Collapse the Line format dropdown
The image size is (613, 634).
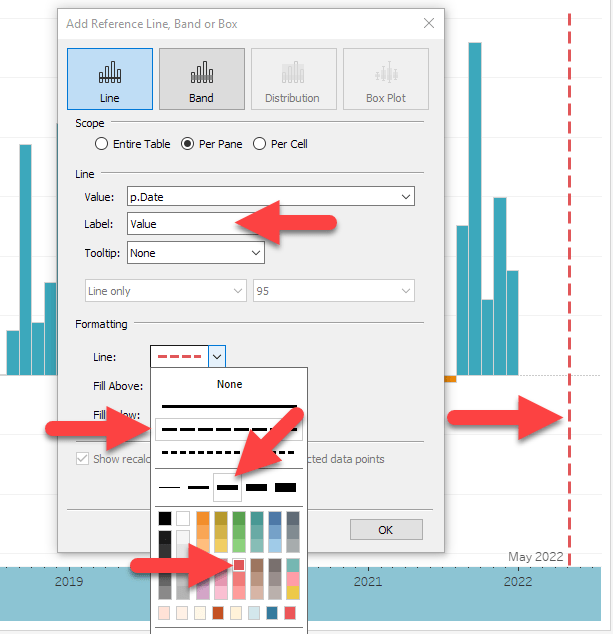click(x=218, y=356)
